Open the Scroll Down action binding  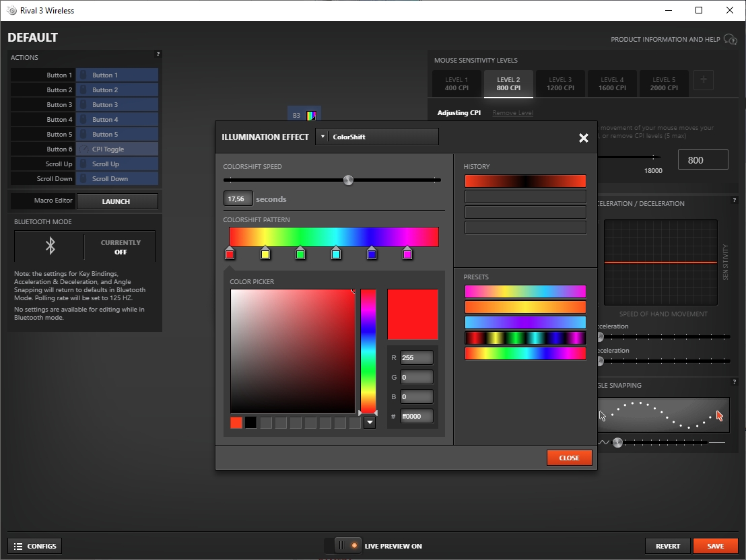[117, 178]
